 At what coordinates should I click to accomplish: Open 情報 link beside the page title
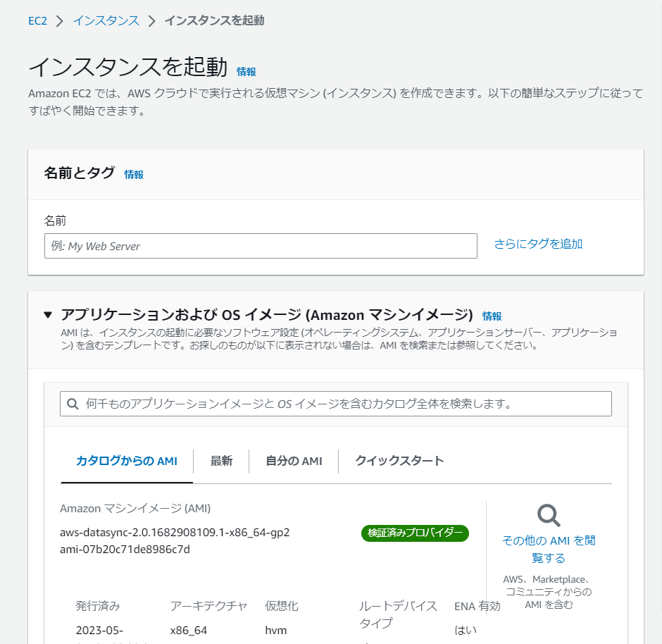[x=246, y=72]
